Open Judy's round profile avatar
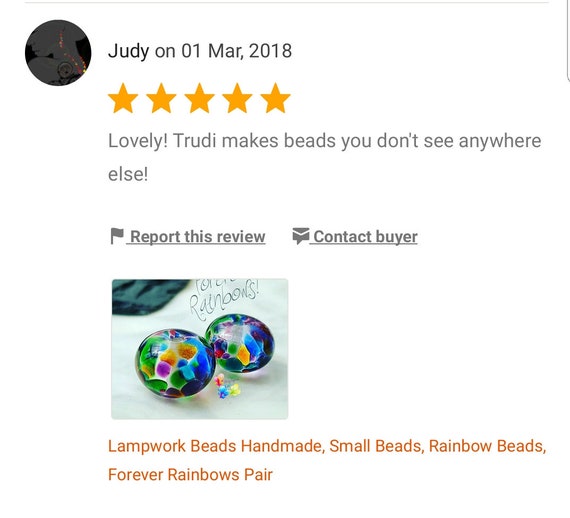 (58, 53)
